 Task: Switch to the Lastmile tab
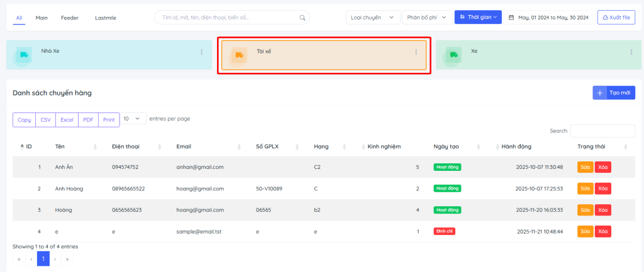pyautogui.click(x=105, y=18)
